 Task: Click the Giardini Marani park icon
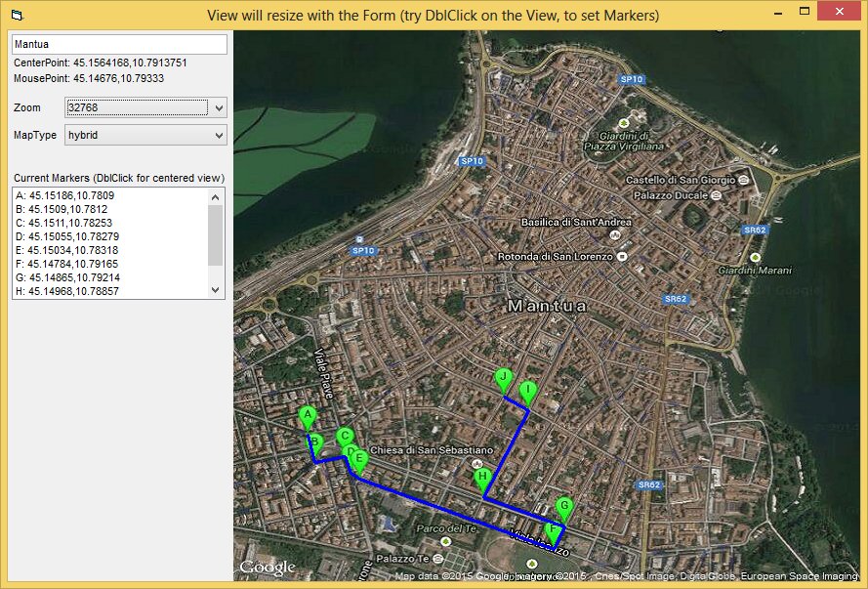[754, 258]
